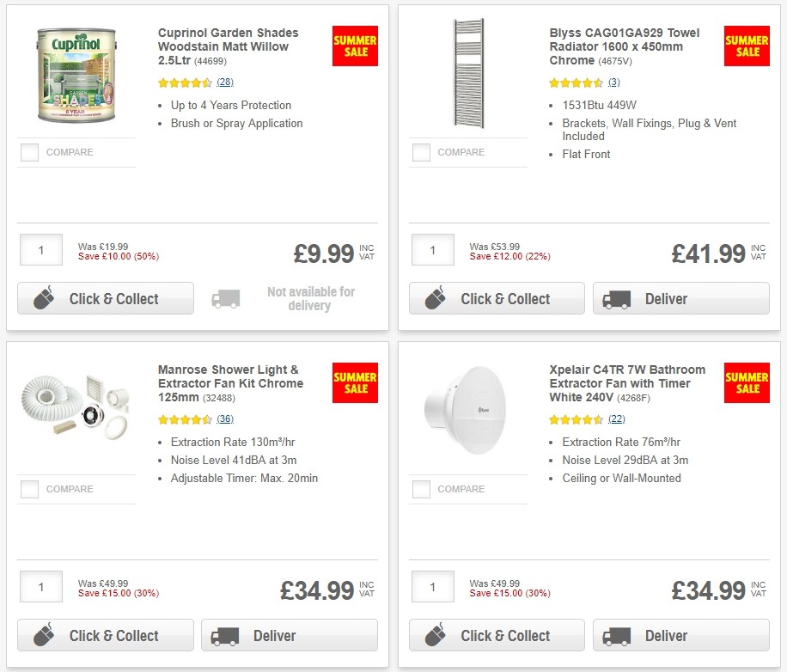
Task: Click the Xpelair quantity input box
Action: (x=432, y=586)
